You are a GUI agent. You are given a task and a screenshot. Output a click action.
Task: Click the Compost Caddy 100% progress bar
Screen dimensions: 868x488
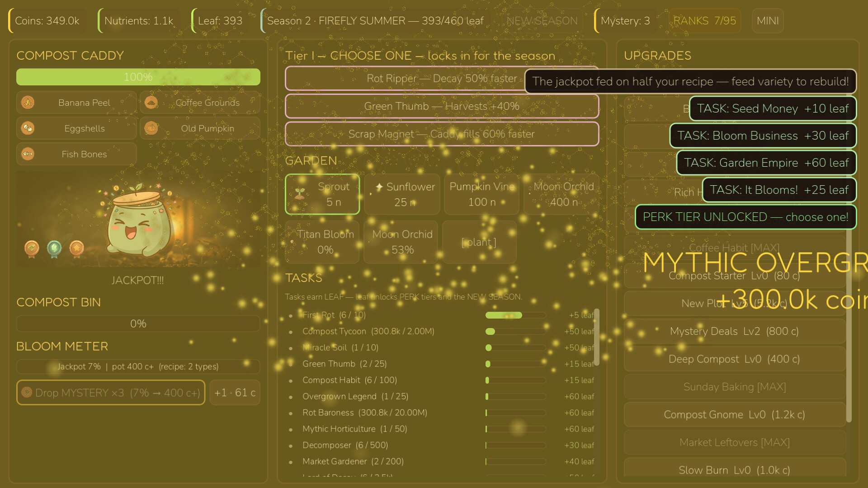click(138, 77)
